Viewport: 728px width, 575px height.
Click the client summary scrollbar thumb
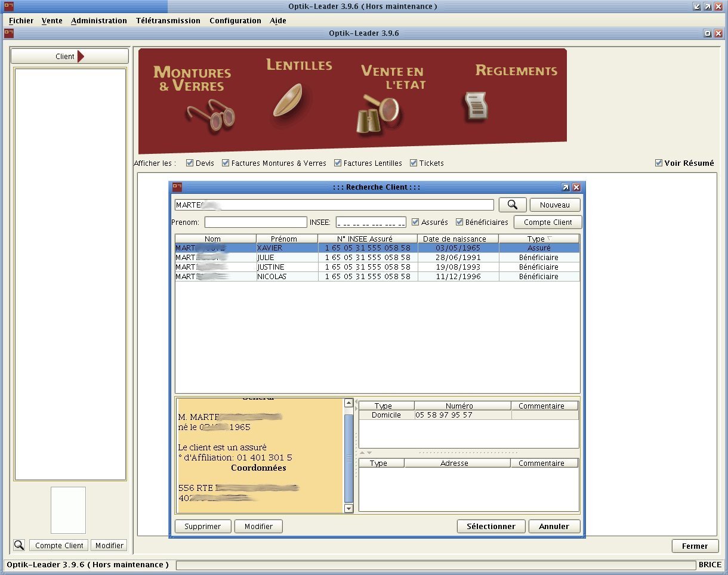pos(349,458)
